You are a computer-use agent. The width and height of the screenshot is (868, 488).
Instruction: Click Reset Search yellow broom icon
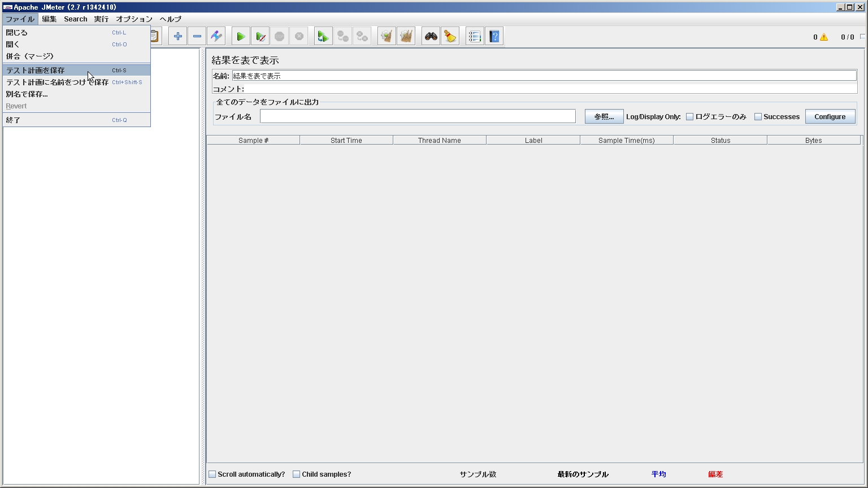(x=450, y=37)
